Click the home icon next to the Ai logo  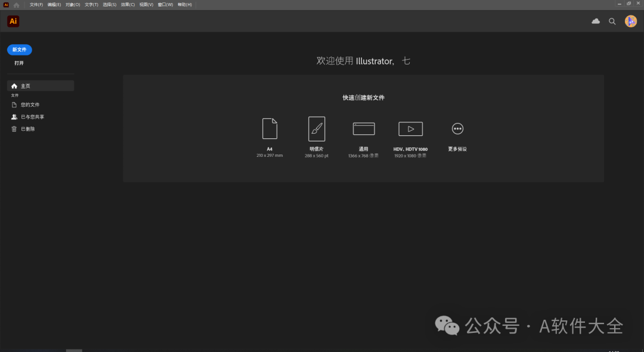pyautogui.click(x=16, y=4)
